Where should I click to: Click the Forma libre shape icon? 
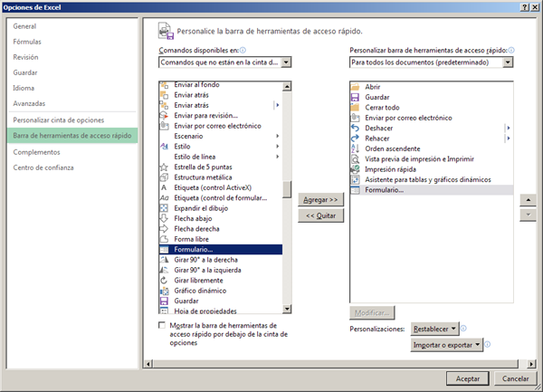(164, 239)
